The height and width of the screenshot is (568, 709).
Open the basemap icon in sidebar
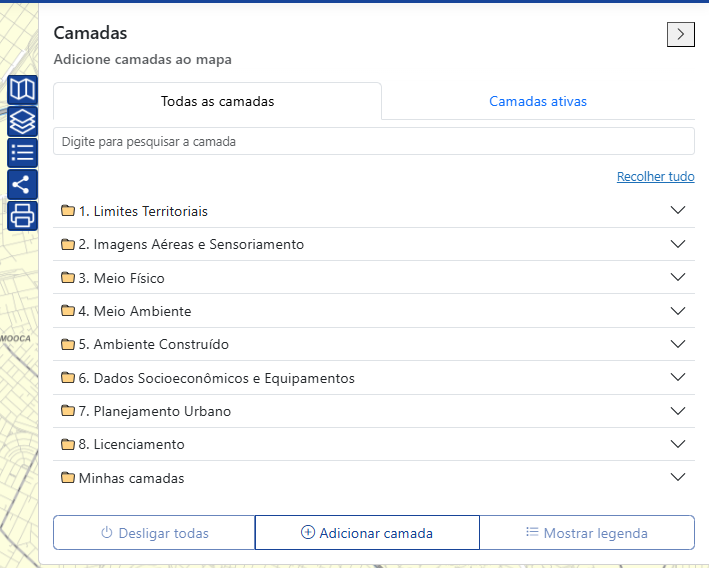pos(22,90)
